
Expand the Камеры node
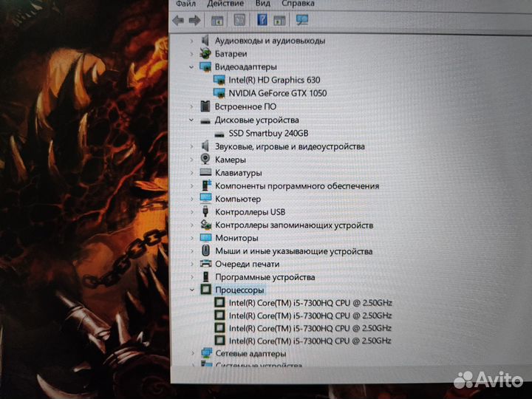(x=192, y=160)
